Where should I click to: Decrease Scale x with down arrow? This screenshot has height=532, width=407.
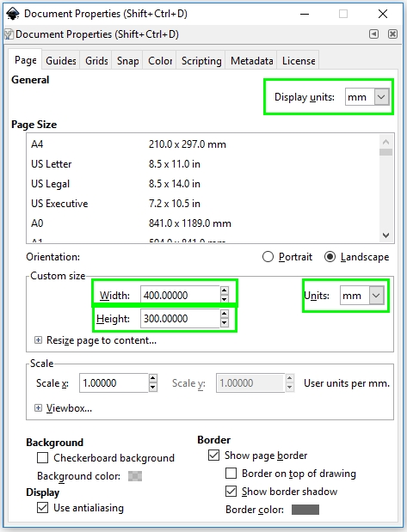click(x=153, y=387)
